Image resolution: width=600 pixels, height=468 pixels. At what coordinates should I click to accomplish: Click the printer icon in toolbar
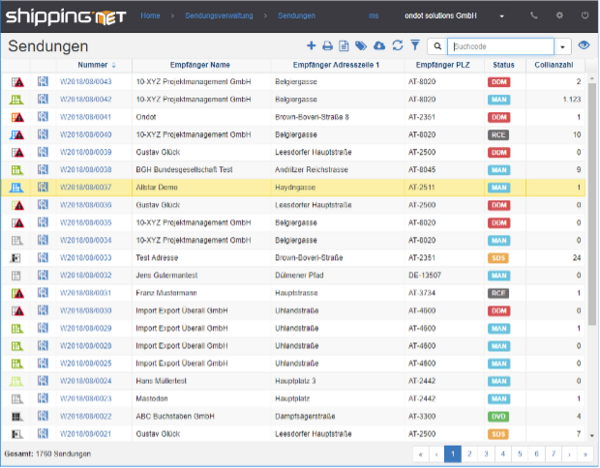tap(328, 46)
